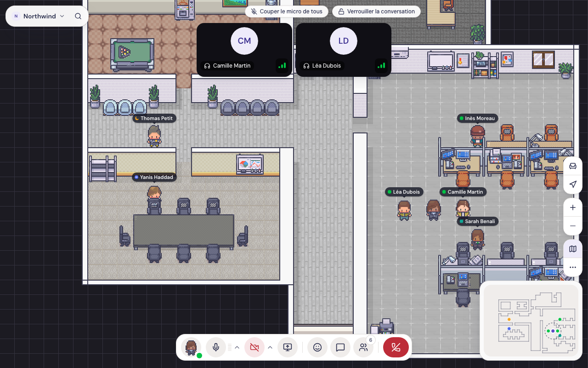Screen dimensions: 588x368
Task: Leave the call with red hang-up button
Action: [396, 347]
